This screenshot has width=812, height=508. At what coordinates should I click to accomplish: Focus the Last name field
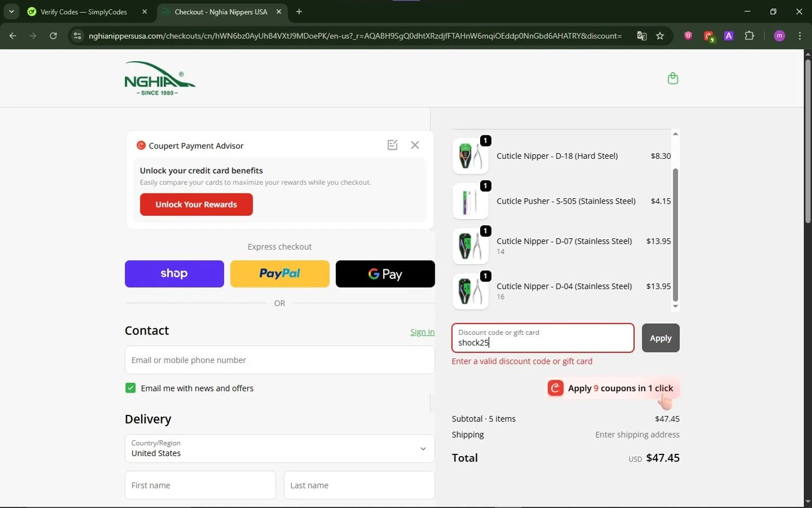359,485
